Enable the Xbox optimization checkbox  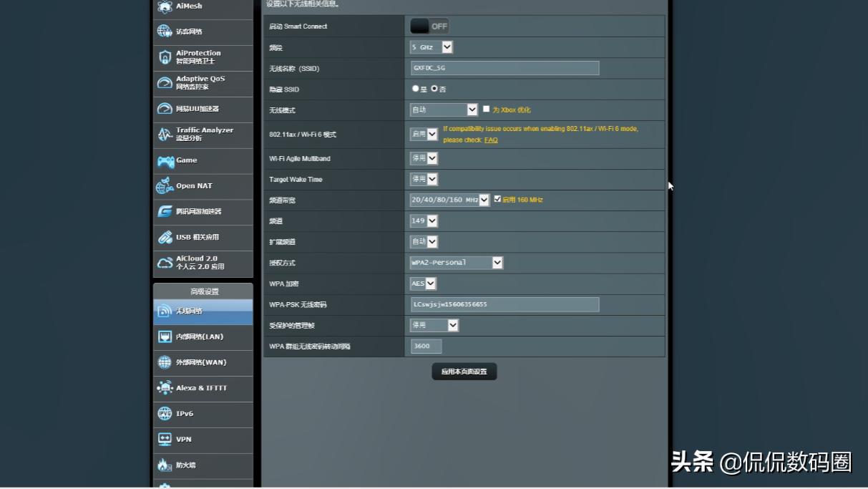pos(487,110)
